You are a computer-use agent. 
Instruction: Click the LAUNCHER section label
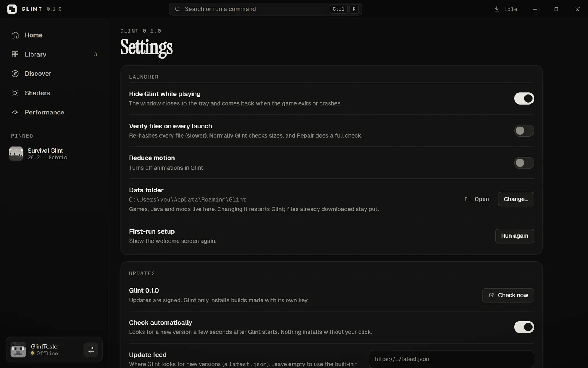[x=144, y=77]
